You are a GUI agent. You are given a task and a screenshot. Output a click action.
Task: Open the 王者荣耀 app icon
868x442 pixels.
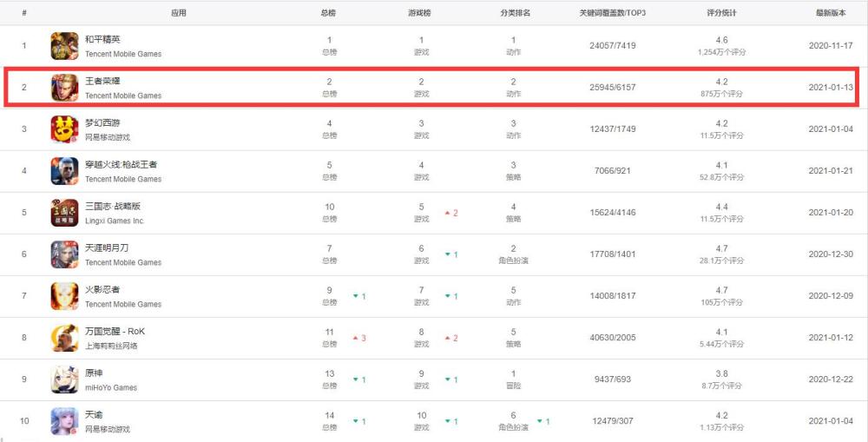point(65,88)
